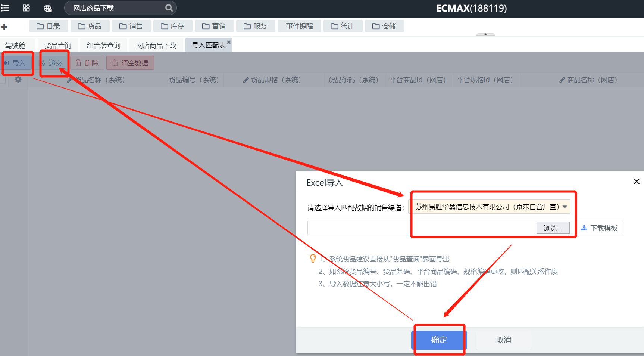Open the 服务 menu
The image size is (644, 356).
pos(256,26)
